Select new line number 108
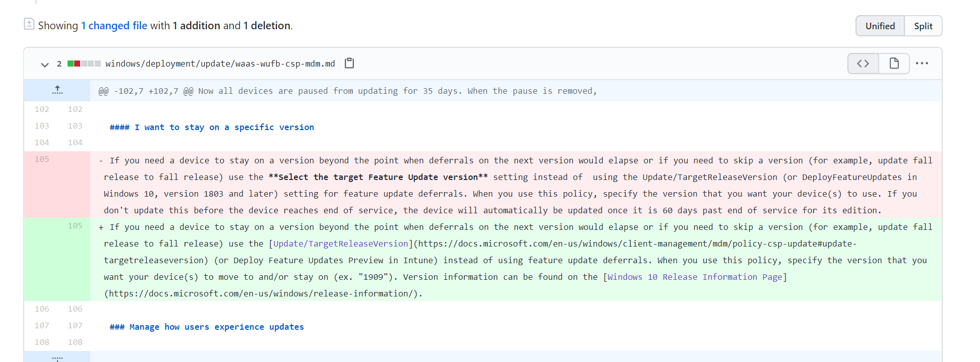This screenshot has height=362, width=980. click(x=75, y=342)
